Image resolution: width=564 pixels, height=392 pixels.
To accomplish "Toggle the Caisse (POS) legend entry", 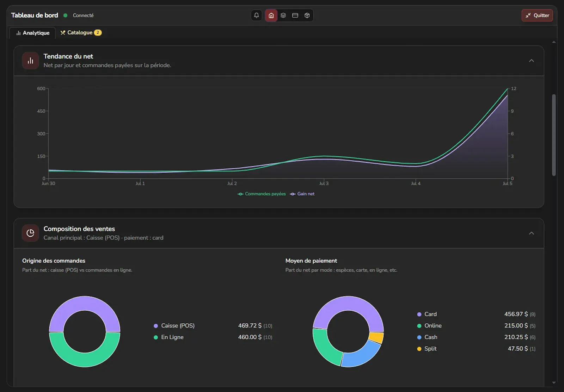I will (x=174, y=326).
